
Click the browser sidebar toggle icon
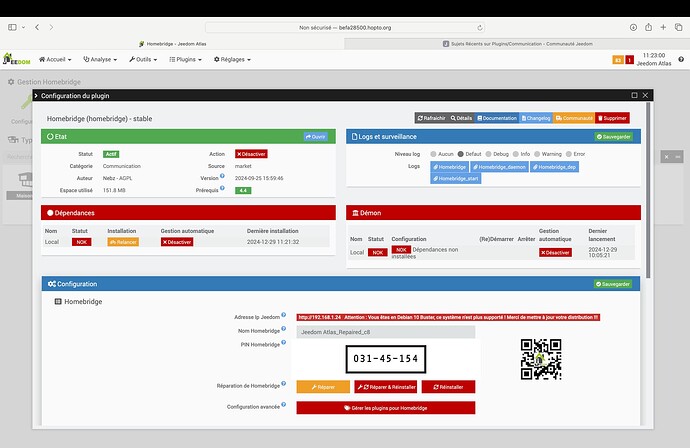(12, 27)
